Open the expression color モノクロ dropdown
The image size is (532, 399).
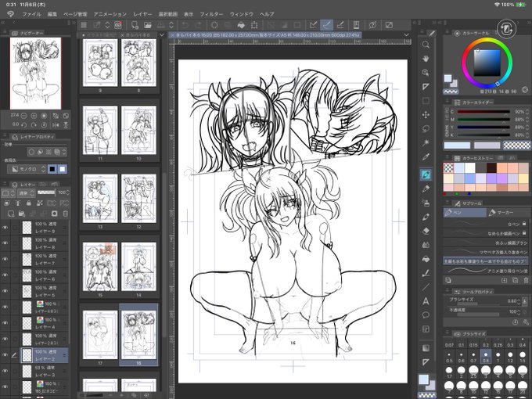[x=27, y=169]
